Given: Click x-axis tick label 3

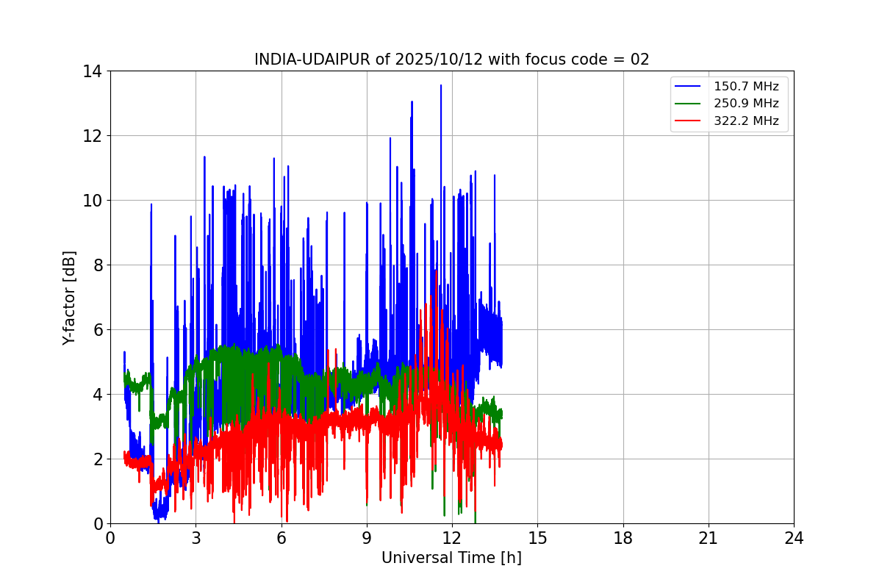Looking at the screenshot, I should click(196, 538).
